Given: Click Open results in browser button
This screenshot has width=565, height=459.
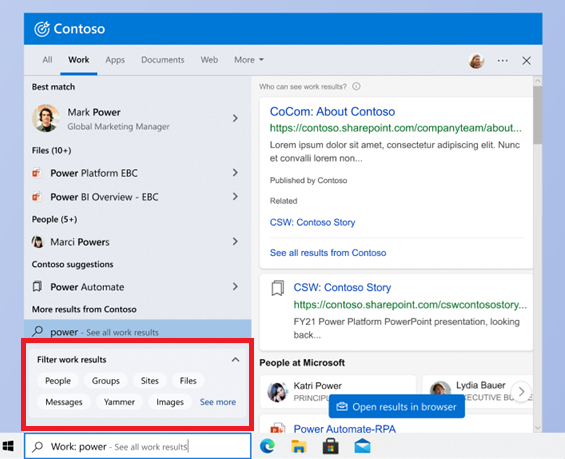Looking at the screenshot, I should (396, 406).
